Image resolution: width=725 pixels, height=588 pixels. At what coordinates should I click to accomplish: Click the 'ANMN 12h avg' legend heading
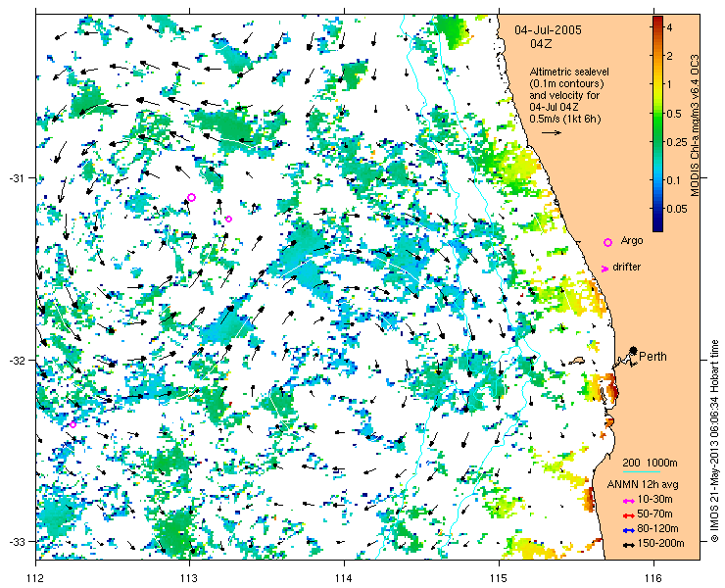tap(643, 485)
